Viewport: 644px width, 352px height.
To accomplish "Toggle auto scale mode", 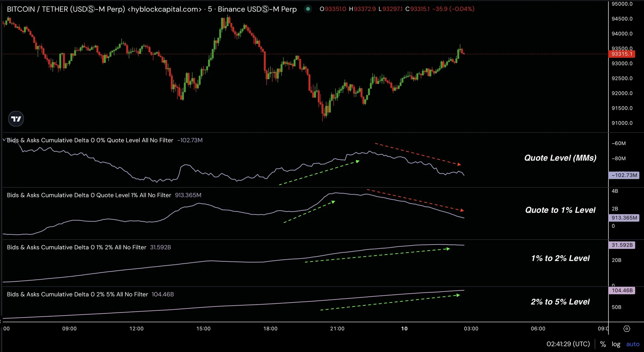I will coord(633,344).
